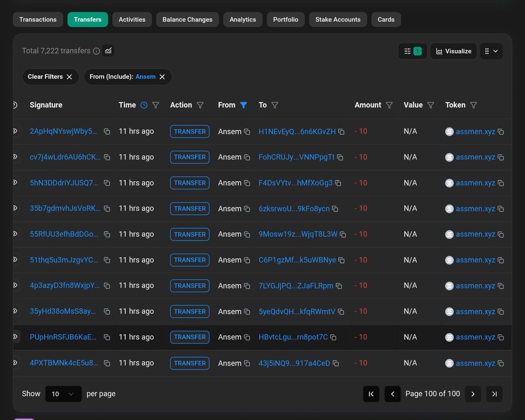Open the rows per page dropdown showing 10

(63, 394)
